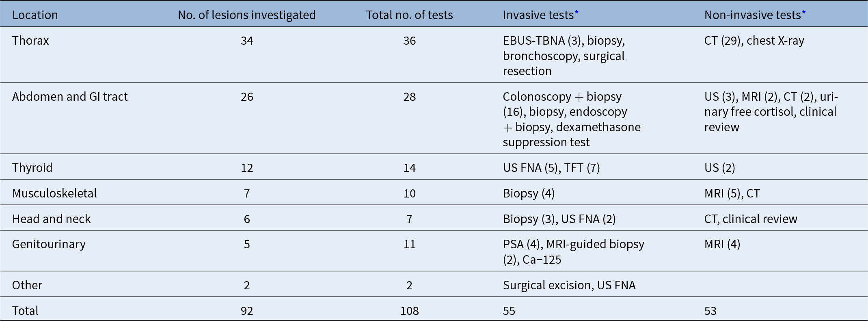Click the Genitourinary row label
The width and height of the screenshot is (868, 321).
coord(49,244)
